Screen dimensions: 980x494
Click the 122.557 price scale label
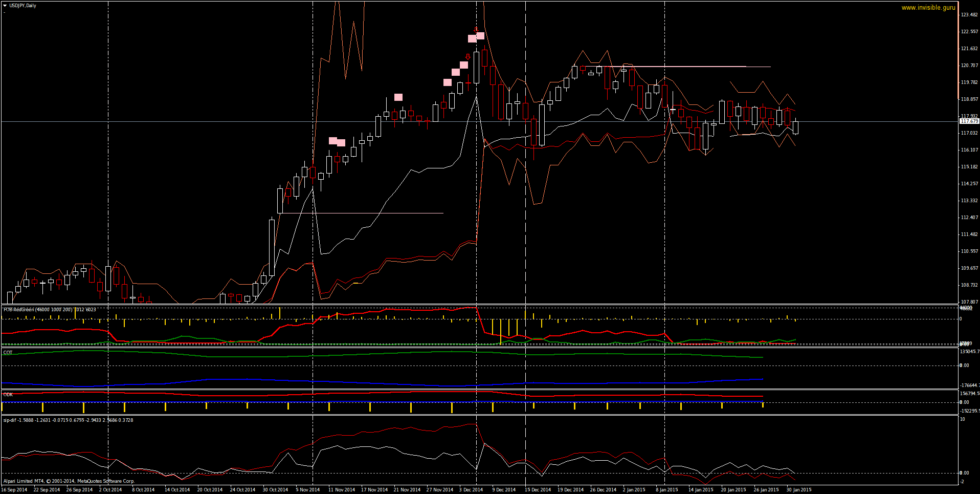(x=969, y=31)
